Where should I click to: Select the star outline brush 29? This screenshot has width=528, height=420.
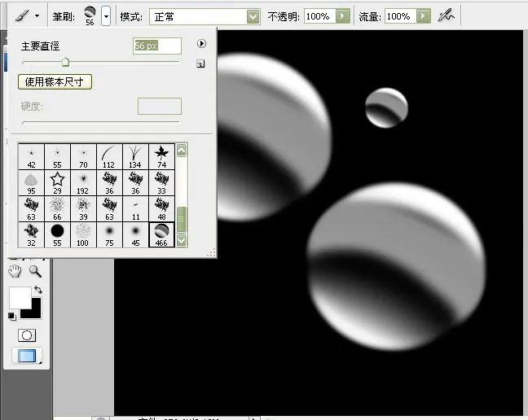coord(57,182)
